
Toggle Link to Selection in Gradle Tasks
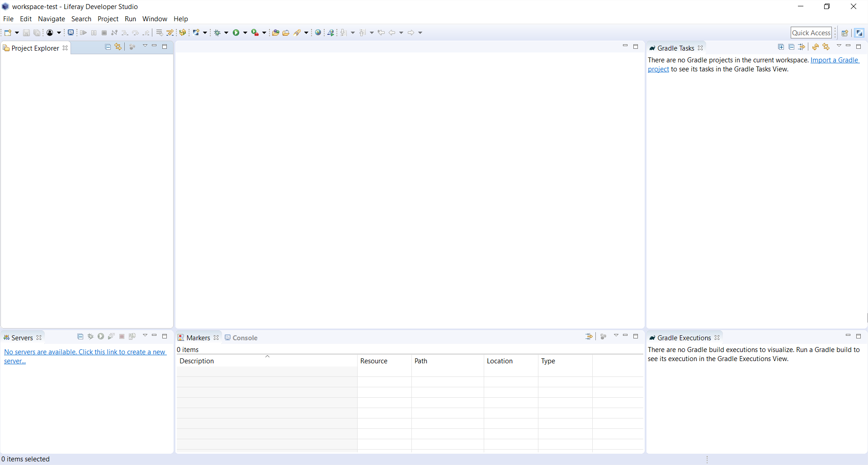pyautogui.click(x=826, y=47)
